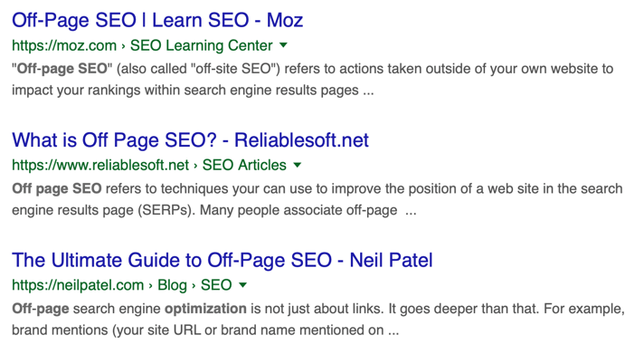This screenshot has height=354, width=644.
Task: Expand the dropdown arrow beside neilpatel.com Blog › SEO
Action: (242, 285)
